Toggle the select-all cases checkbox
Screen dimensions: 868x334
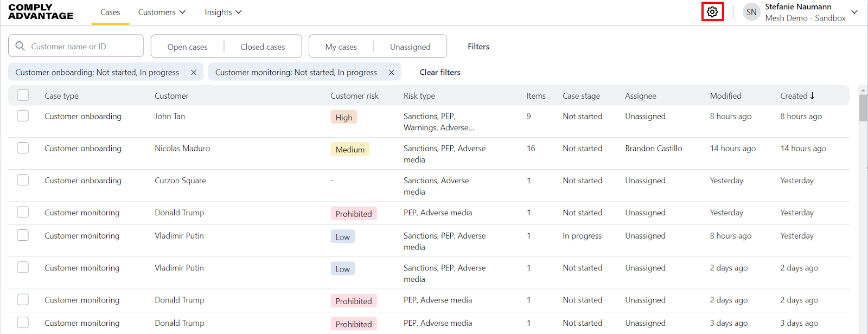click(x=23, y=95)
